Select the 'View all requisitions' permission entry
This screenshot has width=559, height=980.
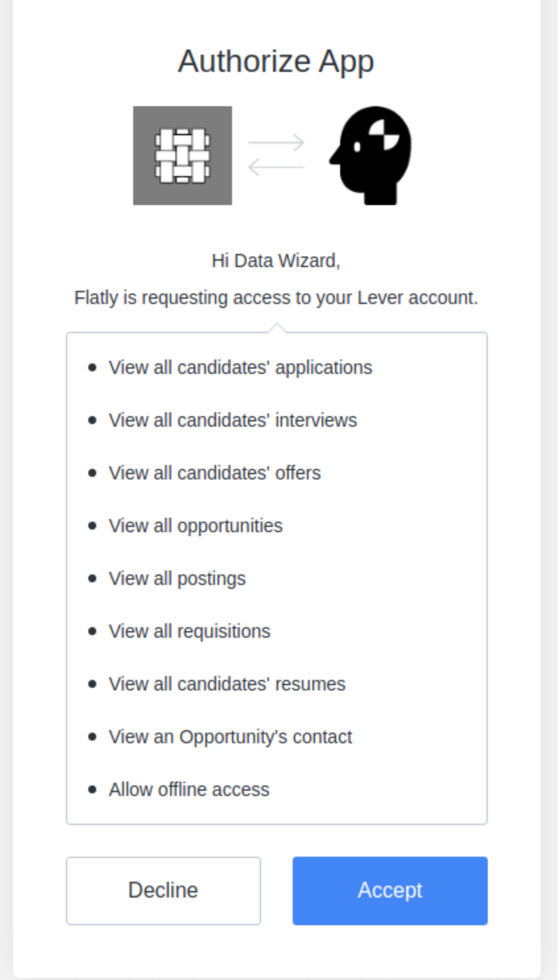tap(189, 631)
